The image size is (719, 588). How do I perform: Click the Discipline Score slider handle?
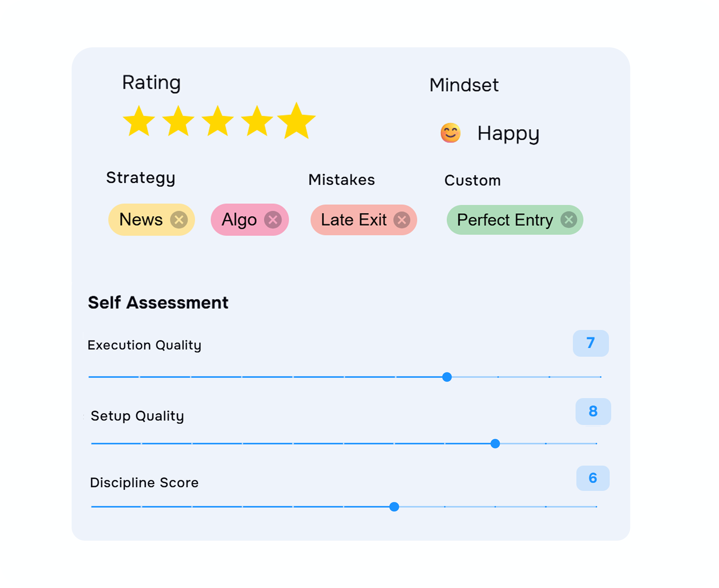pos(394,507)
